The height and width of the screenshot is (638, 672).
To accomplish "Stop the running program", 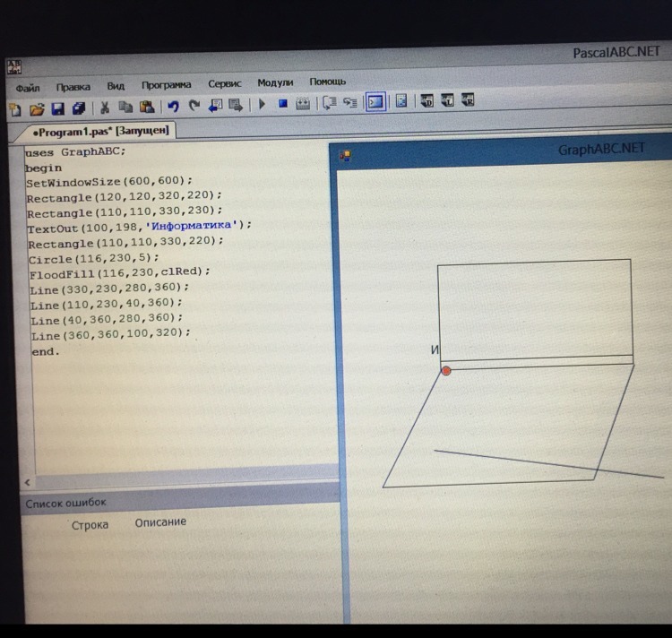I will pos(282,104).
